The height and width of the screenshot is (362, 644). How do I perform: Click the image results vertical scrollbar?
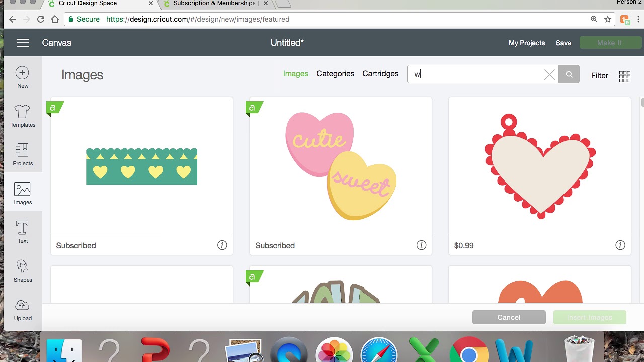[642, 102]
